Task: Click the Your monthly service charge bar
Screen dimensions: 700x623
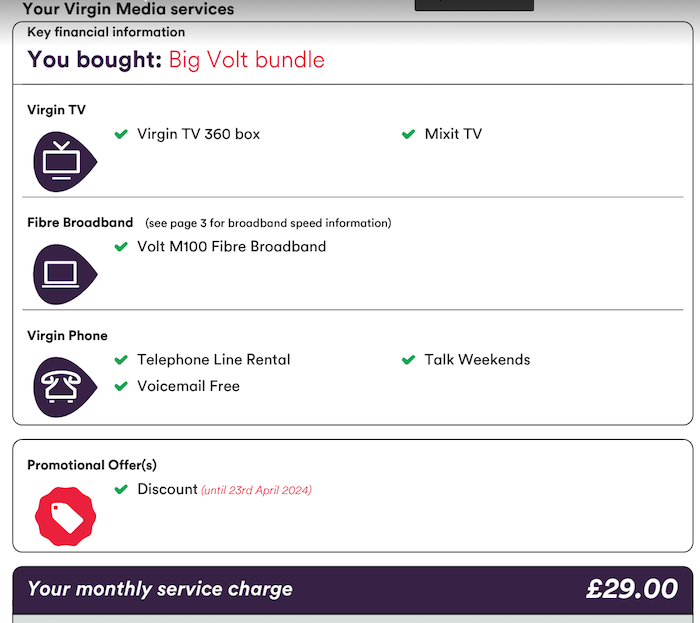Action: [x=353, y=590]
